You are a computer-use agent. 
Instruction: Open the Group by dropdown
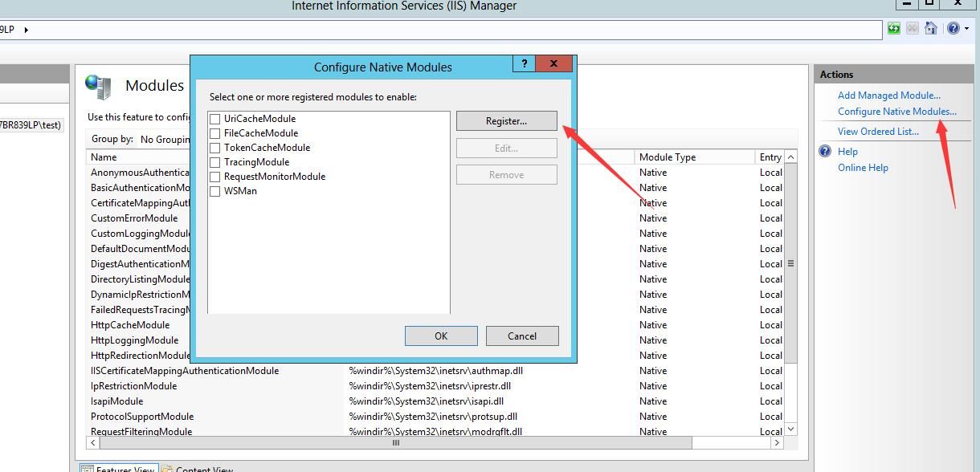[x=164, y=139]
